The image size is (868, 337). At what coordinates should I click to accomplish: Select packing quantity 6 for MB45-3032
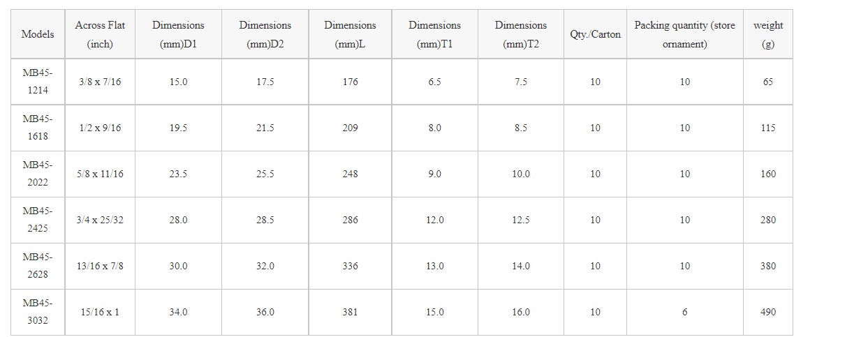685,312
